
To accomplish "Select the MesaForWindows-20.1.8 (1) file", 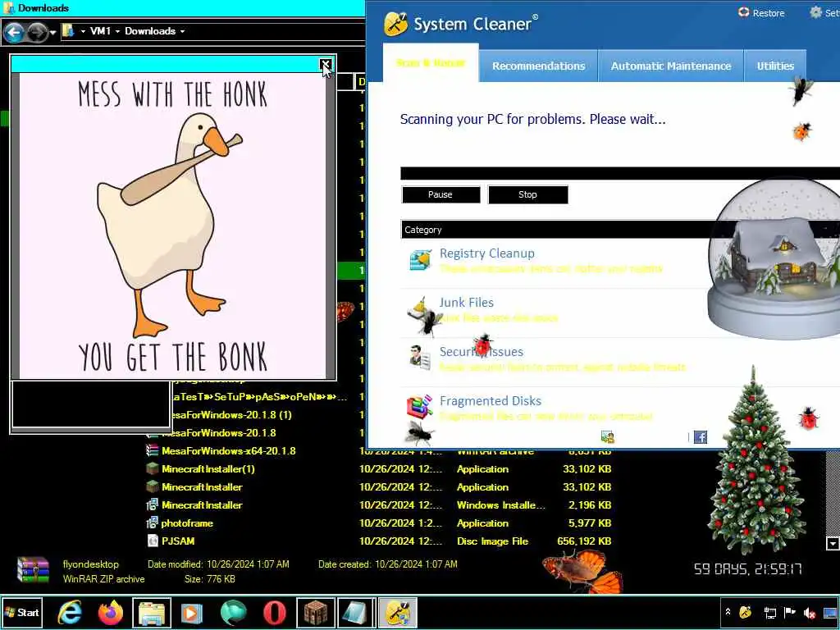I will tap(232, 414).
